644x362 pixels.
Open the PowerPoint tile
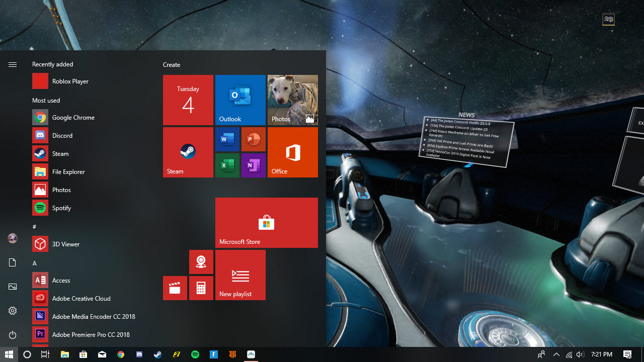coord(254,139)
